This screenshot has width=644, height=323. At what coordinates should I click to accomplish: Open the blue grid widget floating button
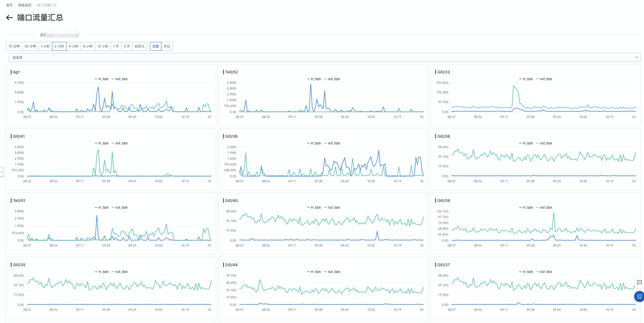pyautogui.click(x=639, y=297)
